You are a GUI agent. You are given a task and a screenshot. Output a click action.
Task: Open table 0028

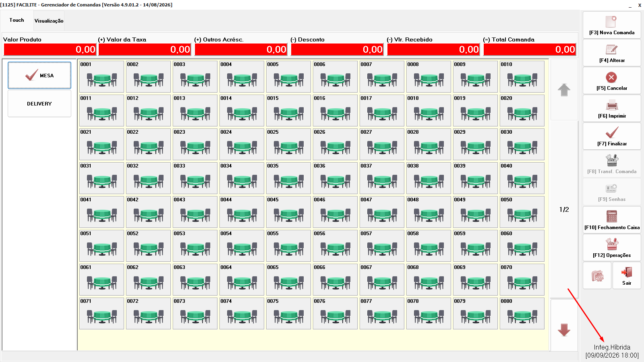tap(429, 144)
